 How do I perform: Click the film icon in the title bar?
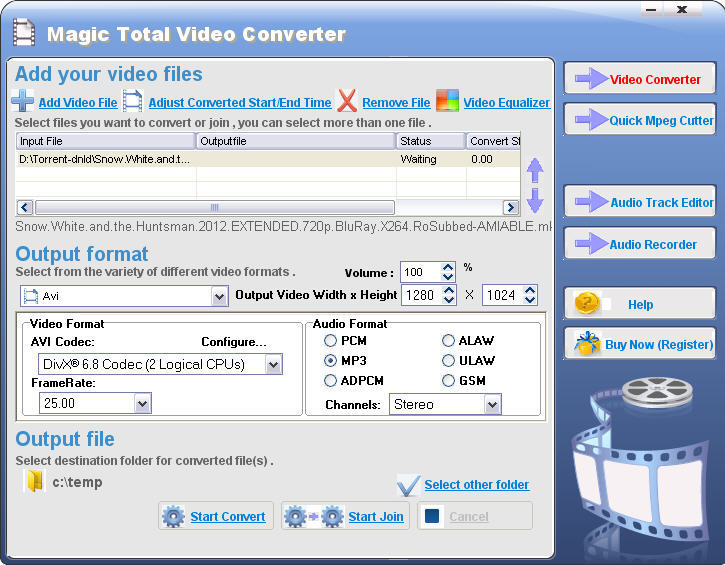coord(24,32)
